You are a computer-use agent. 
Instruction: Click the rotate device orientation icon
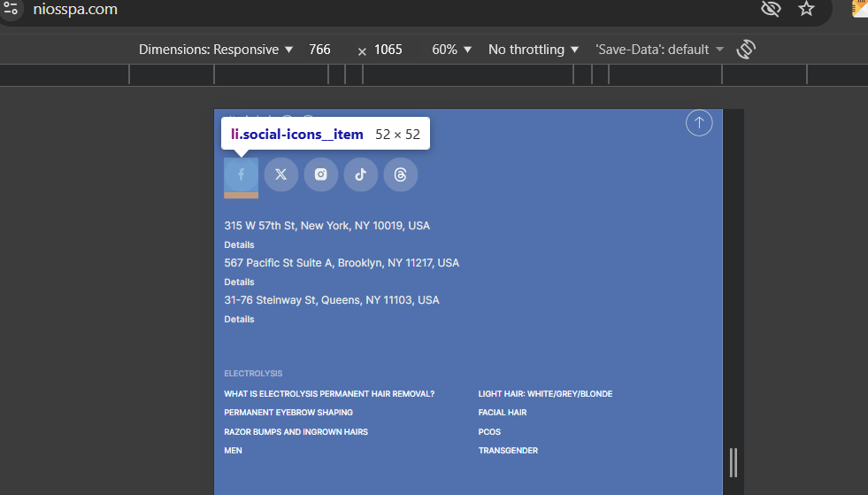tap(746, 50)
